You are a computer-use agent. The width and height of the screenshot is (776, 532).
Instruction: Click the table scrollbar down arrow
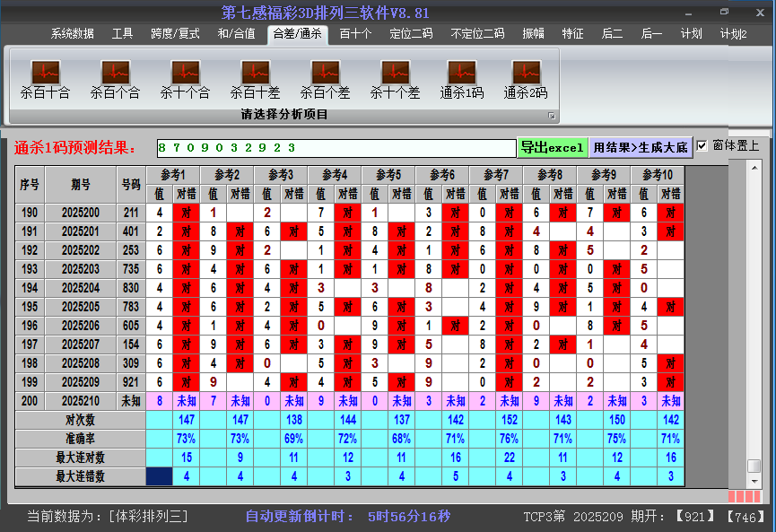[x=754, y=481]
